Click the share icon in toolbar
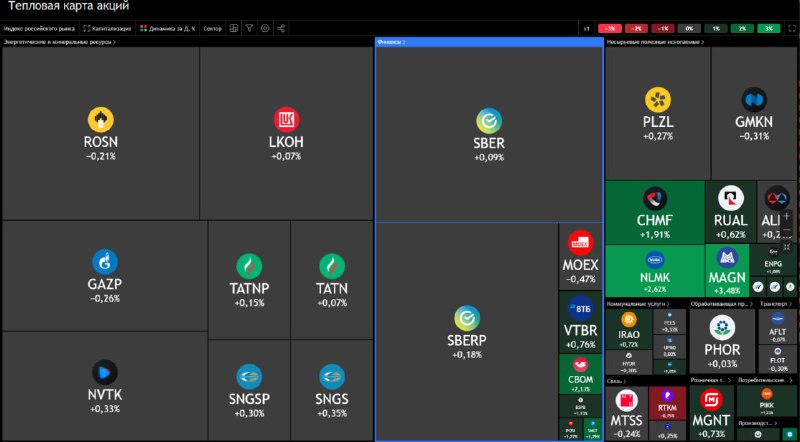Viewport: 800px width, 442px height. point(281,29)
